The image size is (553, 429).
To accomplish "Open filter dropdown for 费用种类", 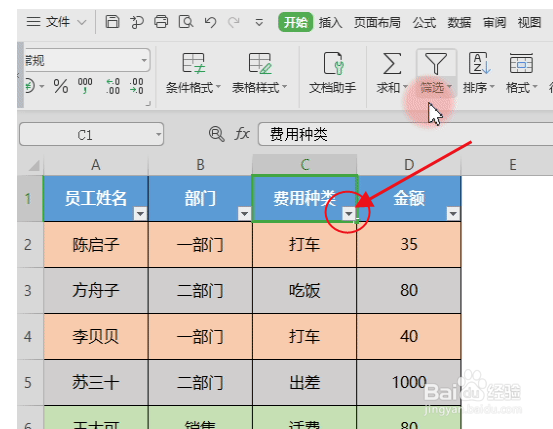I will point(349,213).
